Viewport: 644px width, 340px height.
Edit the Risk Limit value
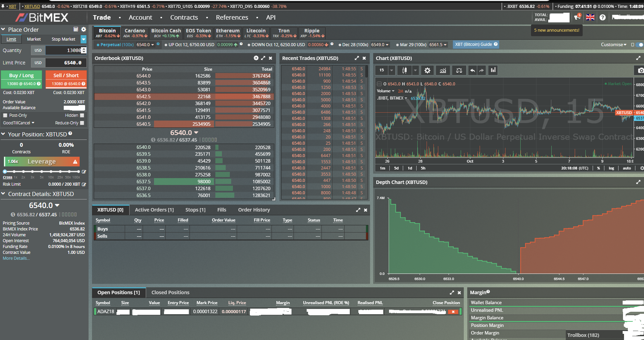click(84, 184)
